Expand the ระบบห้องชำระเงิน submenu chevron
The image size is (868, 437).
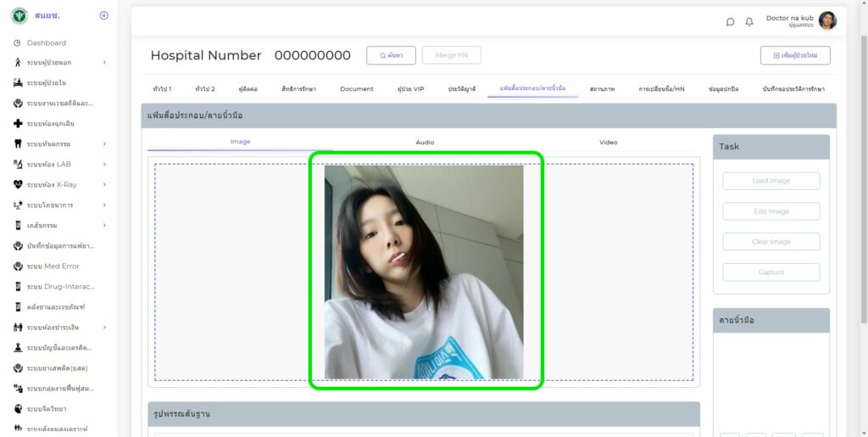pyautogui.click(x=104, y=328)
